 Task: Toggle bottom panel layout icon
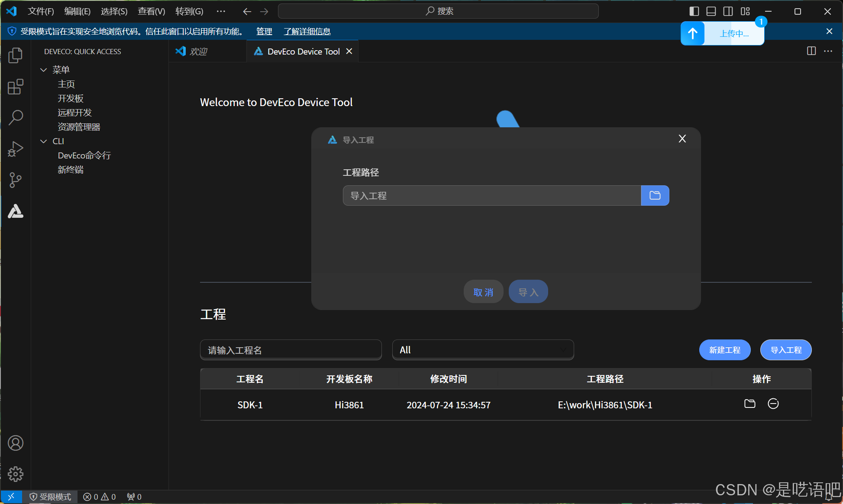711,11
